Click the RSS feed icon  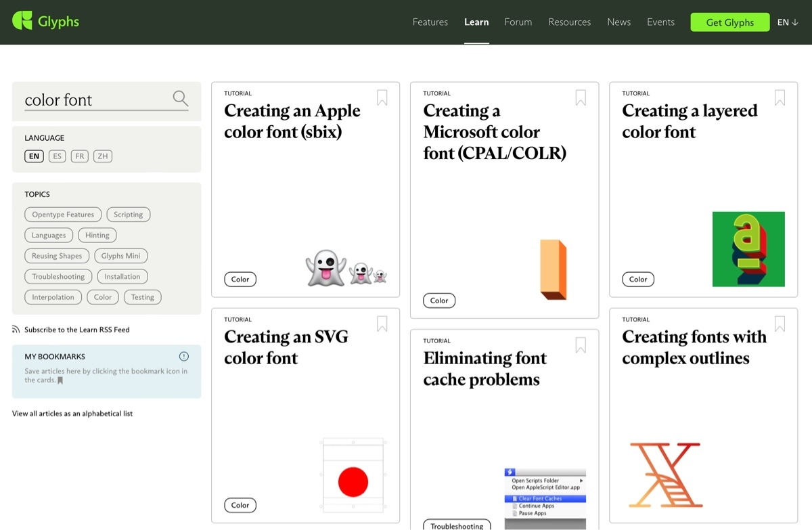[x=16, y=330]
